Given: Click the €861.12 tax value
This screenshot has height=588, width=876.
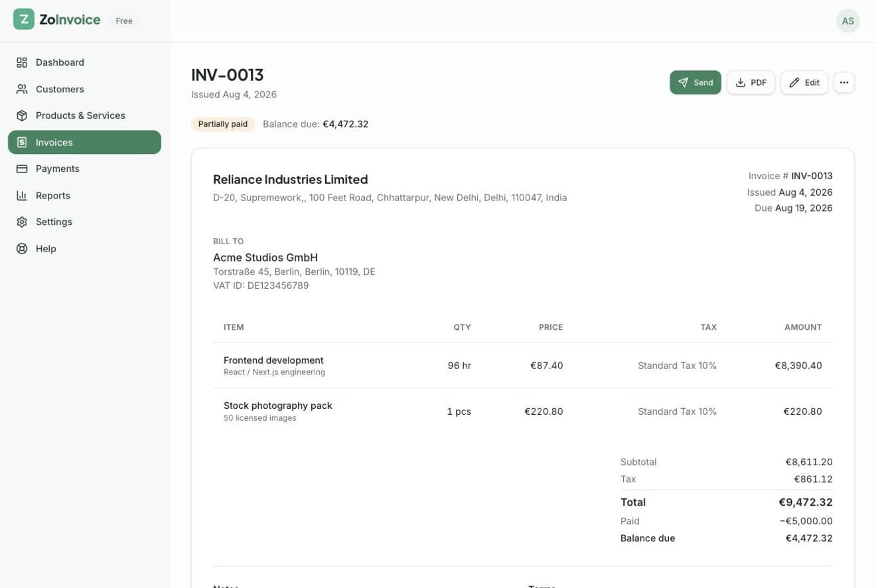Looking at the screenshot, I should [813, 479].
